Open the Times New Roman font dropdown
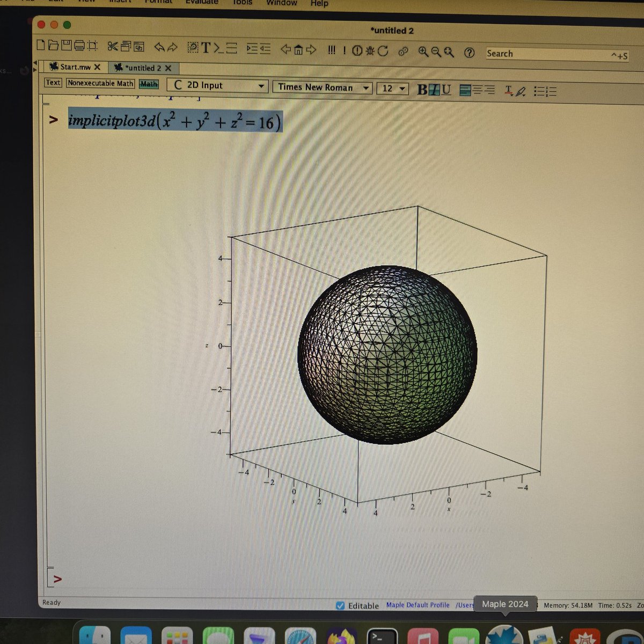 coord(323,87)
